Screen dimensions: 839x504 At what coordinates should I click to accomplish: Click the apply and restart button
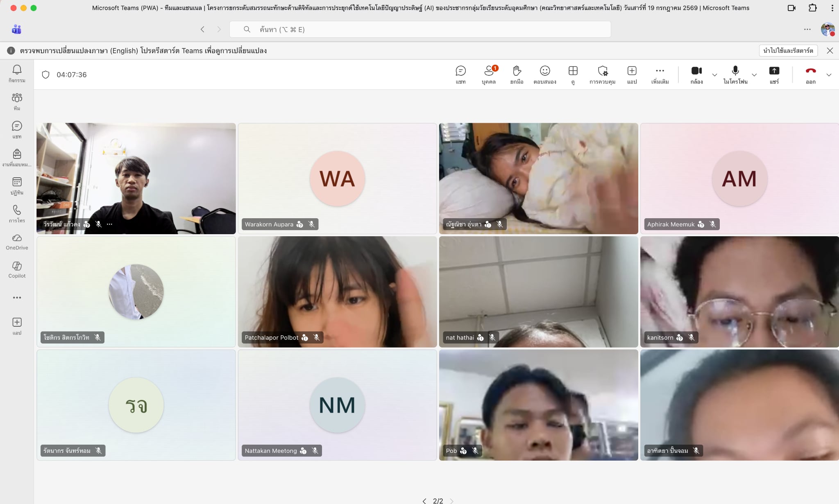pyautogui.click(x=788, y=50)
